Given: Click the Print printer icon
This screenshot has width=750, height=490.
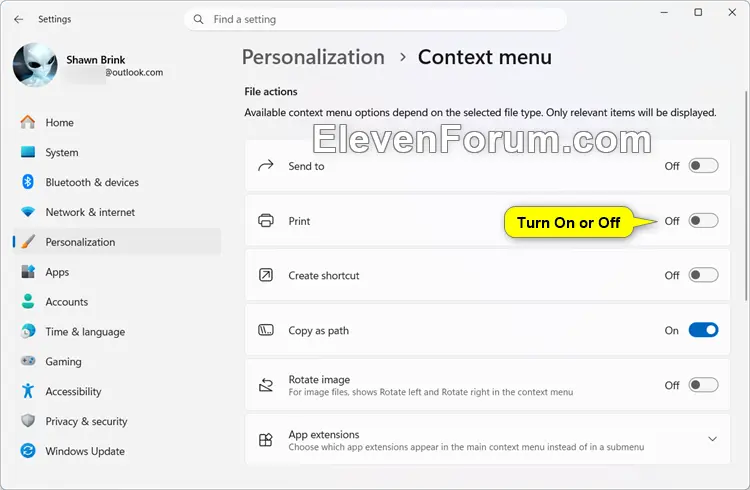Looking at the screenshot, I should click(265, 221).
